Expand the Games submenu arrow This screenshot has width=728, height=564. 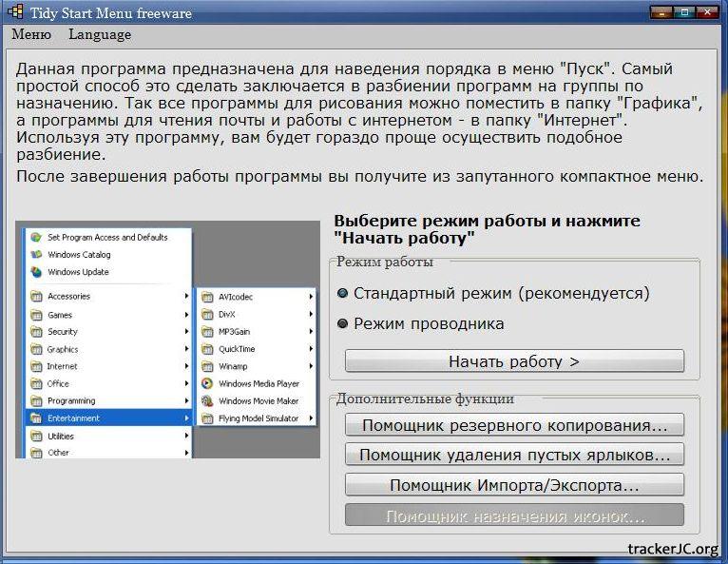(x=186, y=315)
